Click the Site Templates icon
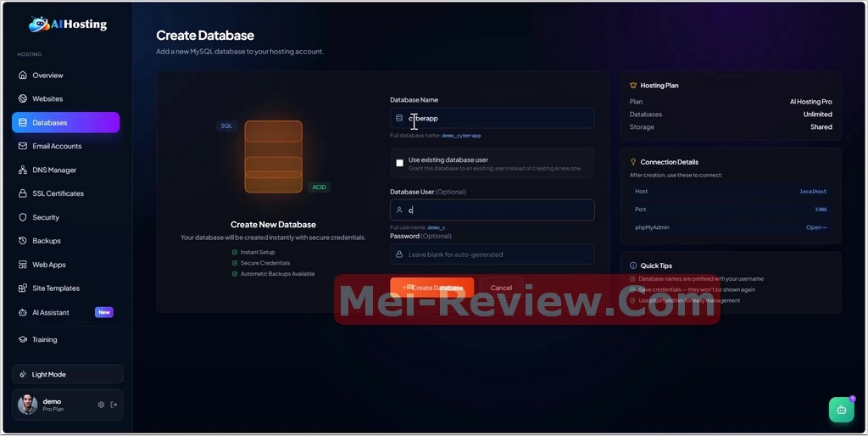The height and width of the screenshot is (436, 868). click(23, 288)
